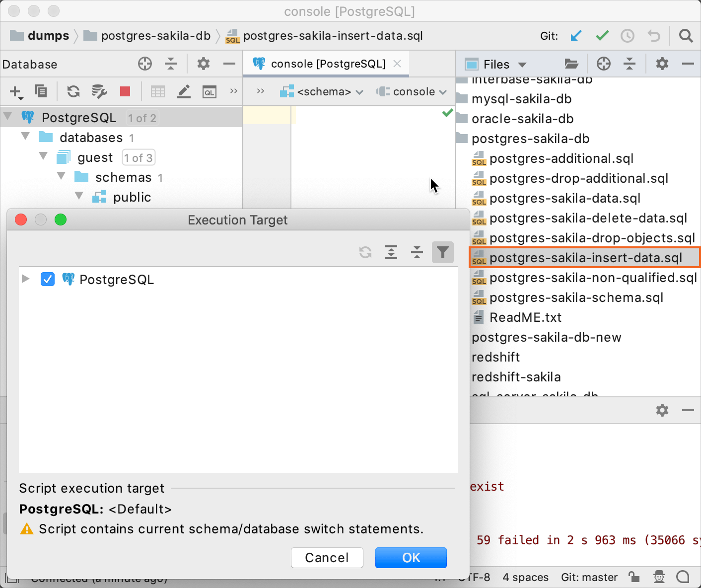This screenshot has width=701, height=588.
Task: Click the '1 of 2' badge next to PostgreSQL
Action: pos(142,118)
